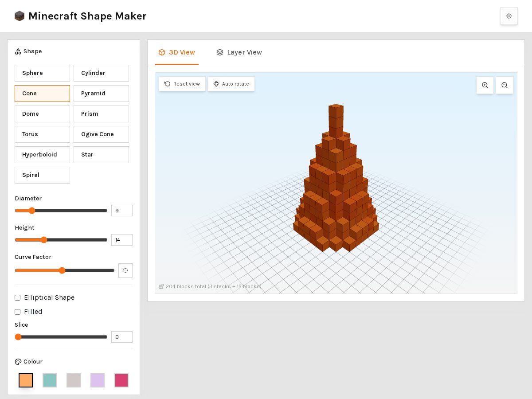Select the Prism shape
Viewport: 532px width, 399px height.
[x=101, y=114]
